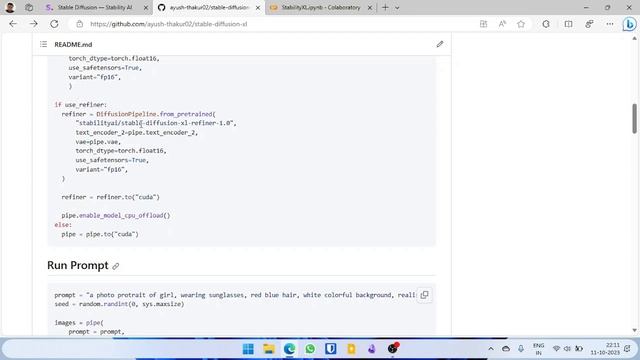
Task: Select the GitHub ayush-thakur02 stable-diffusion tab
Action: tap(208, 7)
